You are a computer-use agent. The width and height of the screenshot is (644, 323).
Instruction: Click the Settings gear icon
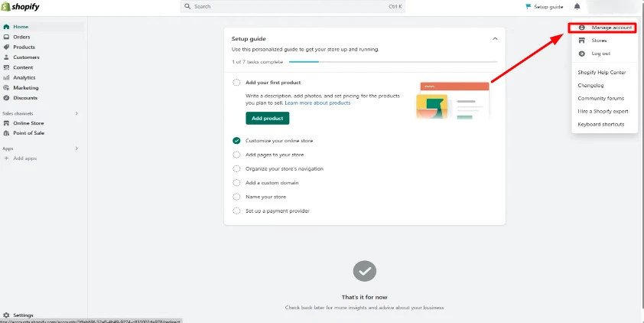[x=6, y=315]
